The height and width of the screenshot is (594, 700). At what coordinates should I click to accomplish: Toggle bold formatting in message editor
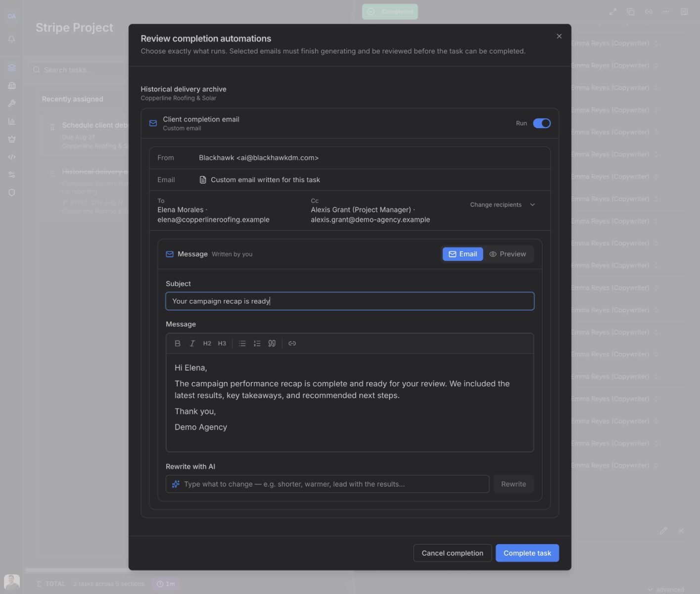point(178,344)
